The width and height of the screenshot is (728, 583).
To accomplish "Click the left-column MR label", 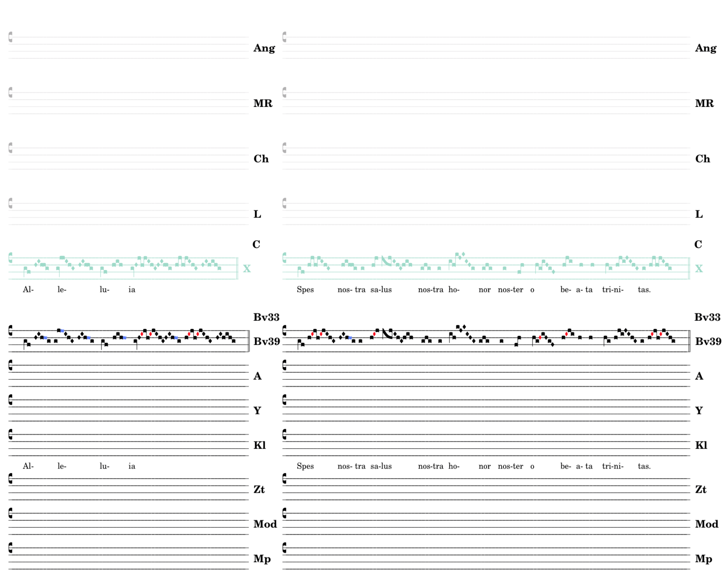I will click(263, 103).
